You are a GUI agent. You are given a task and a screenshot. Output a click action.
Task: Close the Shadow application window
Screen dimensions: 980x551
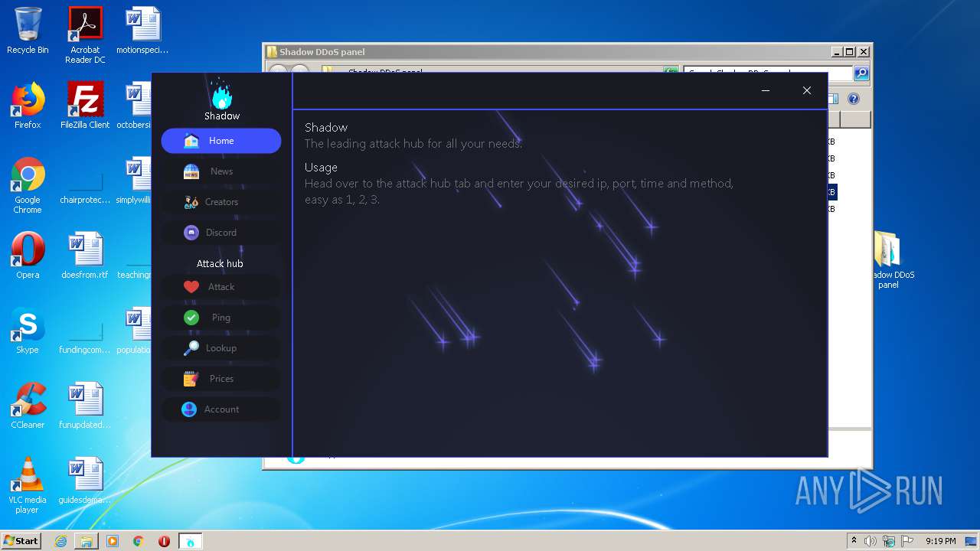coord(807,90)
